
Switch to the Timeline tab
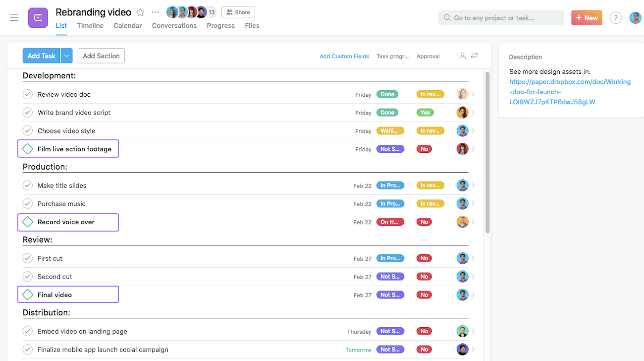click(90, 25)
